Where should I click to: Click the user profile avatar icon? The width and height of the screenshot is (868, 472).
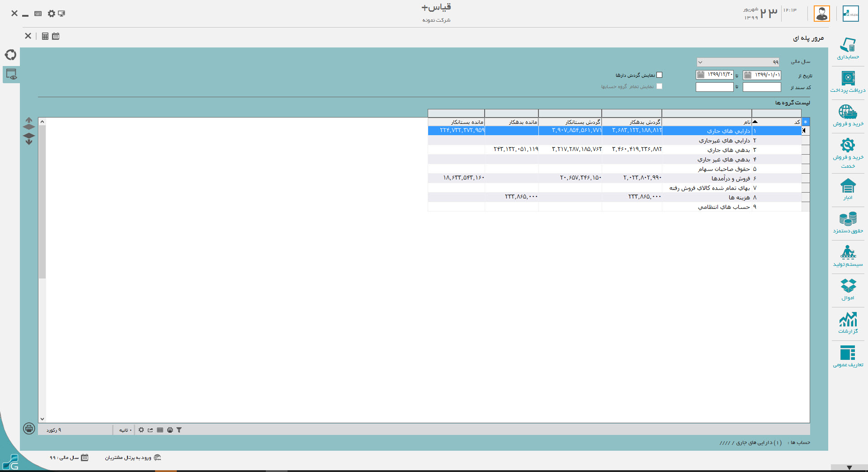click(821, 14)
